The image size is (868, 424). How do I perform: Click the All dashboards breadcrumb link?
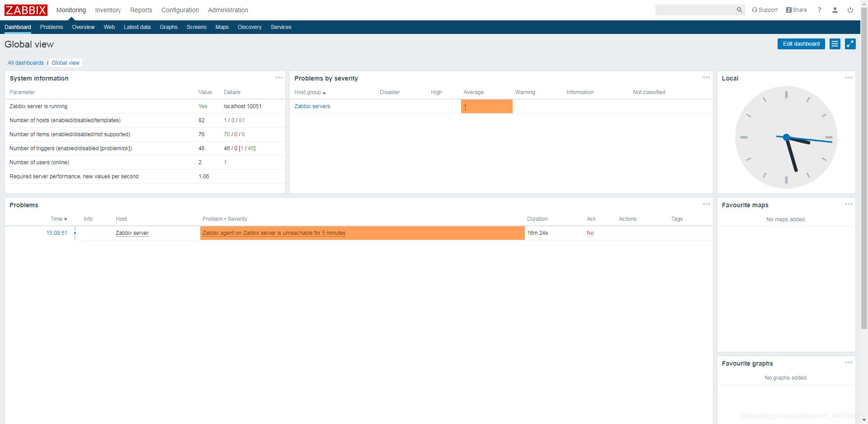(26, 63)
